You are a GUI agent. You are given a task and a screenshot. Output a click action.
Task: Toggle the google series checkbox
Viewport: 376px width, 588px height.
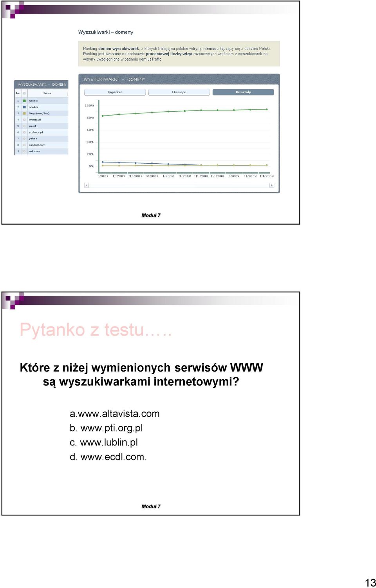[x=24, y=101]
